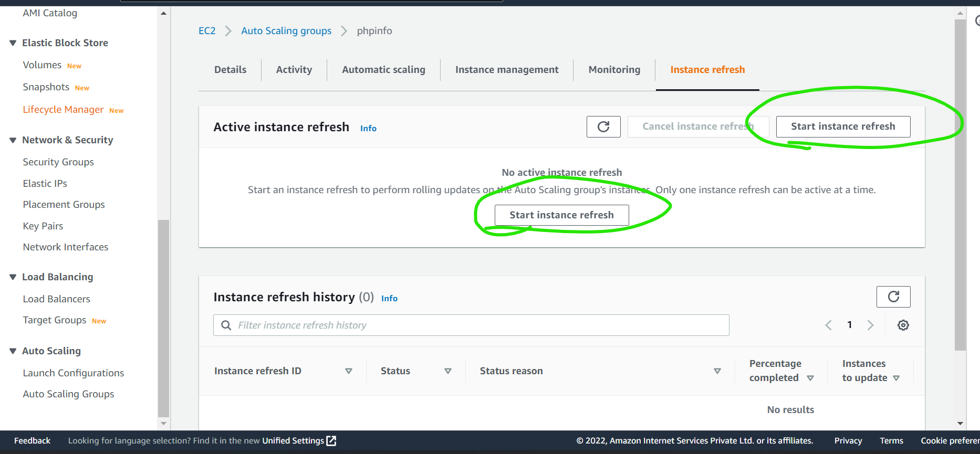Collapse the Auto Scaling sidebar section

click(x=13, y=351)
